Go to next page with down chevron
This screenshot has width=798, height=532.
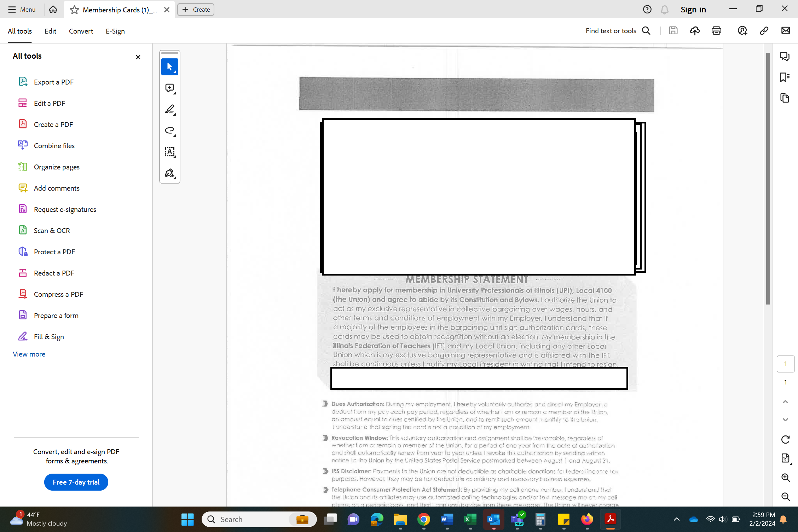pos(785,420)
